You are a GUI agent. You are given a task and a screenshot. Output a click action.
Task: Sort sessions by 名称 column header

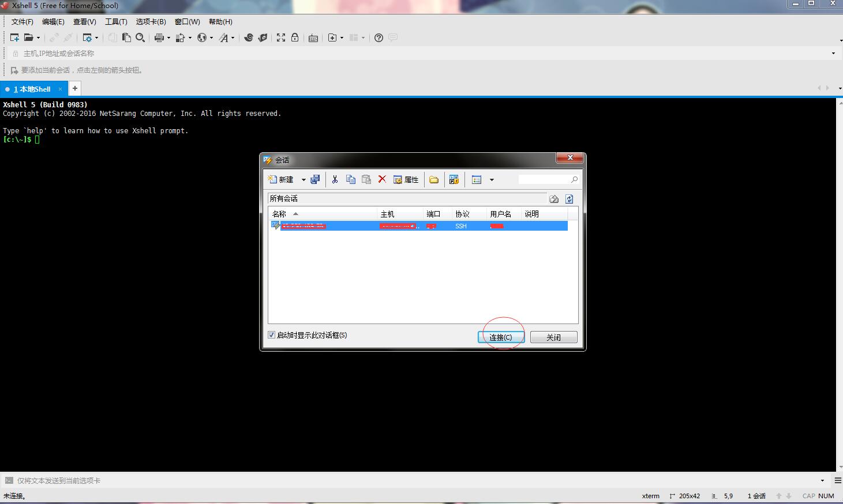pos(323,214)
